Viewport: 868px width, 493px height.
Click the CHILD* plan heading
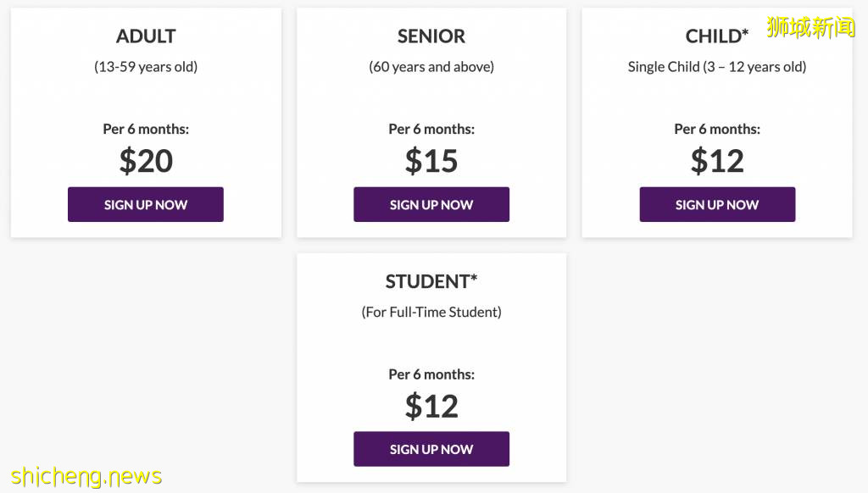[717, 36]
